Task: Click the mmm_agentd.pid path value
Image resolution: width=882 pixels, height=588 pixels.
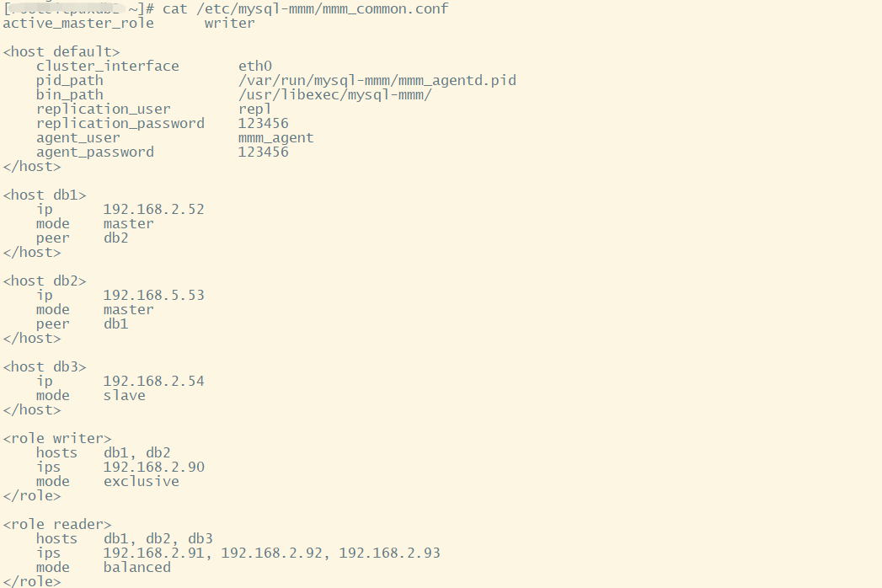Action: 377,80
